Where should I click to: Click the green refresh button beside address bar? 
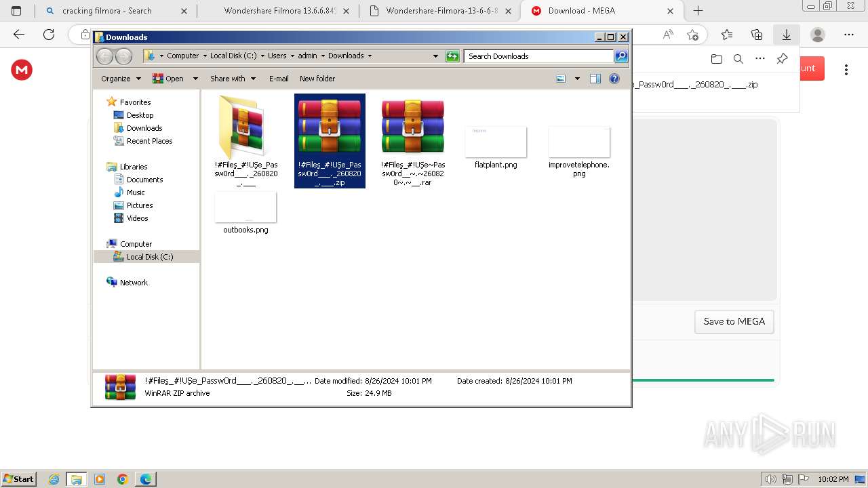point(452,56)
